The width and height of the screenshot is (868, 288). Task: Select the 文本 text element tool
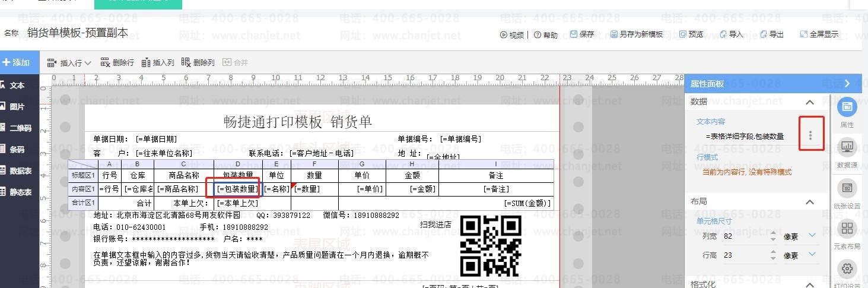tap(13, 86)
